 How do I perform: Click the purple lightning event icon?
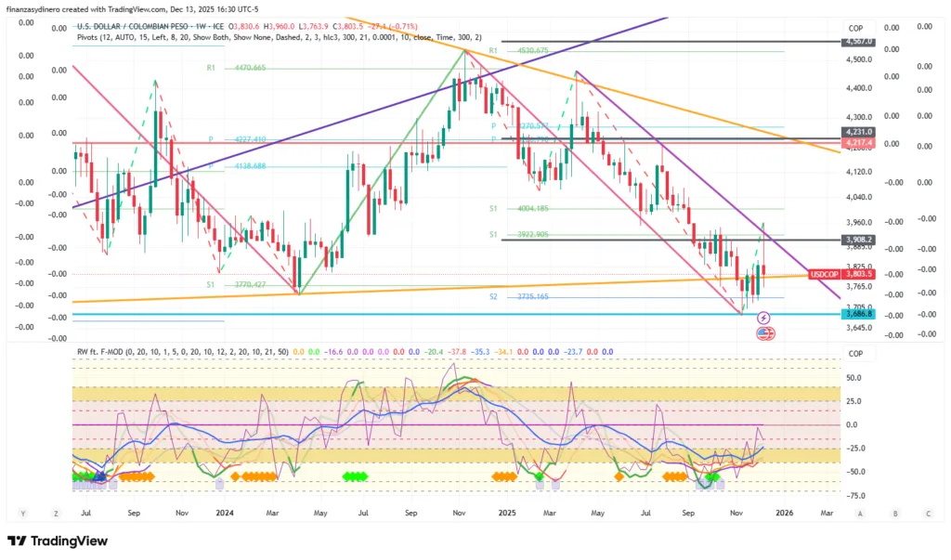pyautogui.click(x=764, y=317)
